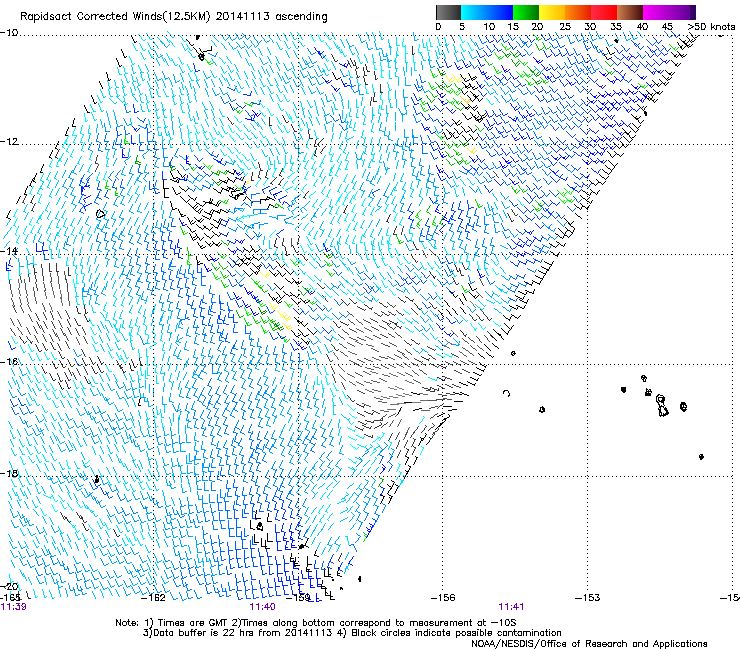
Task: Click the '-162' longitude label
Action: [x=154, y=598]
